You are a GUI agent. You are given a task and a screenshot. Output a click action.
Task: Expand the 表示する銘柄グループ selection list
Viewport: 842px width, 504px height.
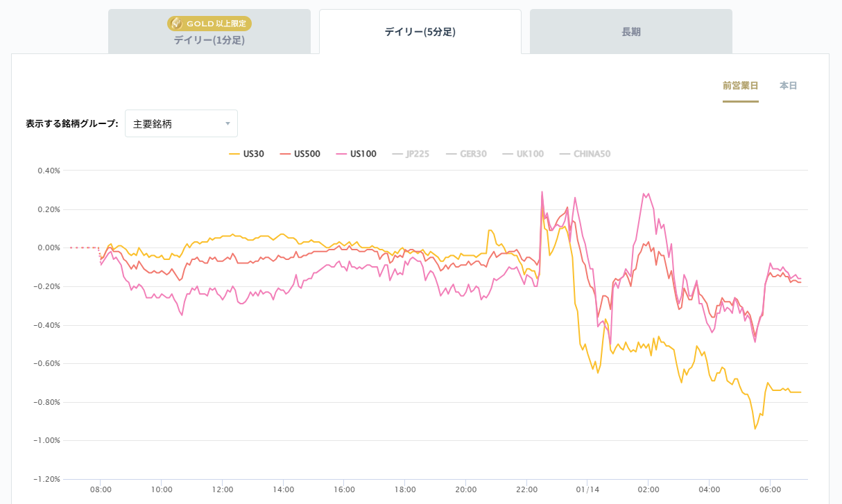click(181, 123)
